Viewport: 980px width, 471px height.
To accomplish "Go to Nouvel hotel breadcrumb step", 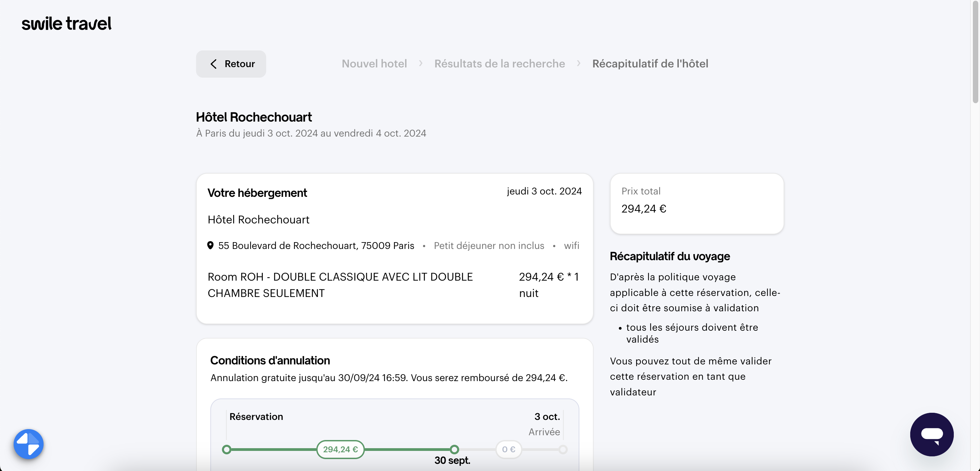I will (374, 64).
